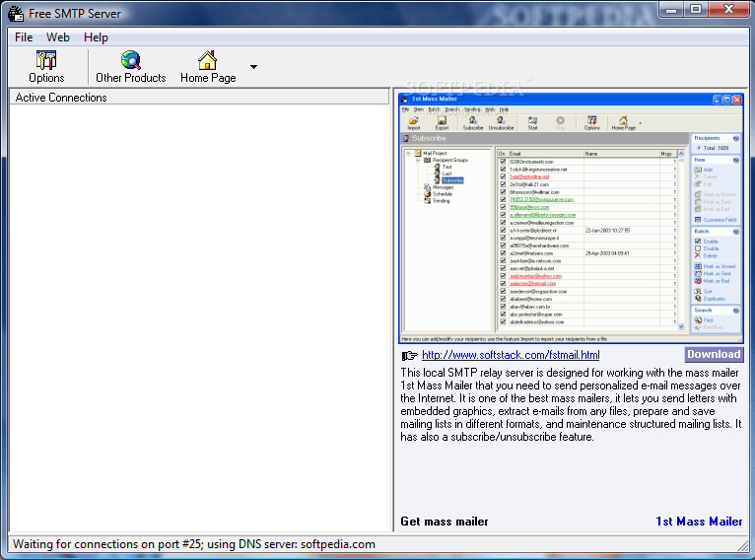The height and width of the screenshot is (560, 755).
Task: Expand the toolbar overflow dropdown arrow
Action: pyautogui.click(x=253, y=67)
